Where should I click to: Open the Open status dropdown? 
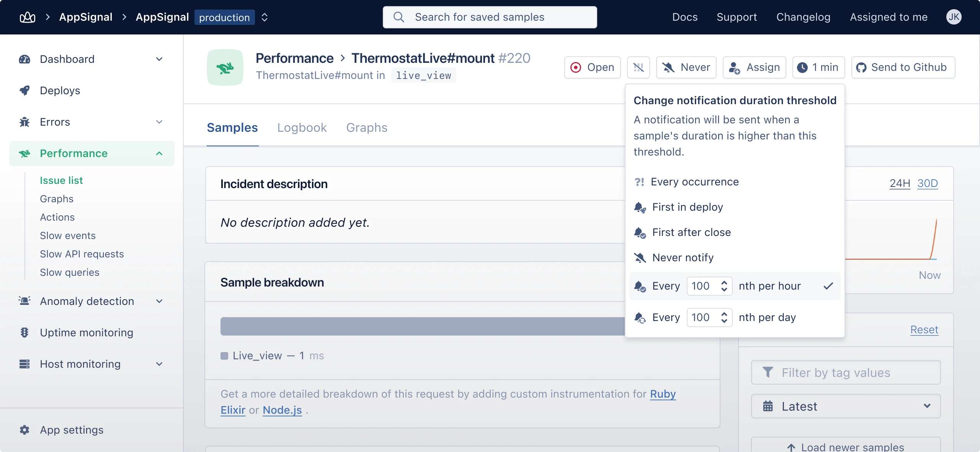click(592, 67)
